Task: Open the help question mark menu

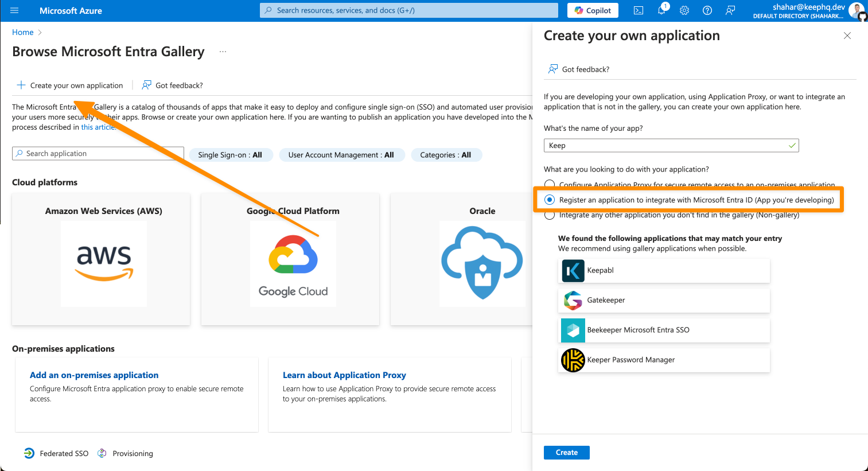Action: coord(707,10)
